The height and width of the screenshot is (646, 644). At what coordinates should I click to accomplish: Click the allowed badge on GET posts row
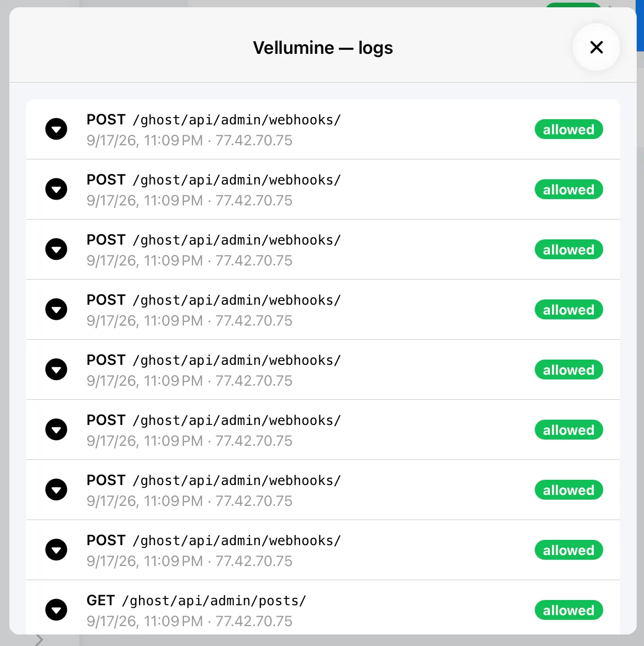point(569,610)
